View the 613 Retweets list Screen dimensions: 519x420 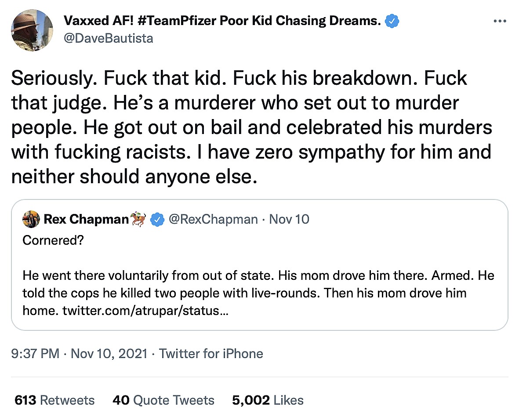point(54,400)
